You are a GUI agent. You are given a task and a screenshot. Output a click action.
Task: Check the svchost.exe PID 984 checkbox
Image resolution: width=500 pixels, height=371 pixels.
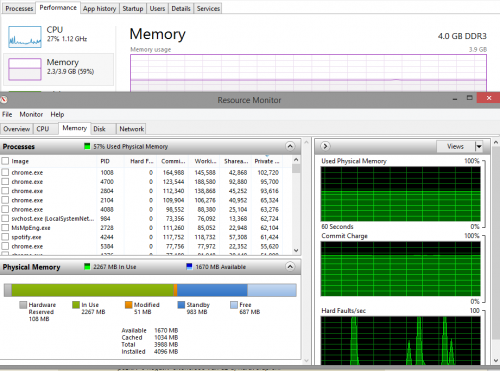click(x=5, y=218)
